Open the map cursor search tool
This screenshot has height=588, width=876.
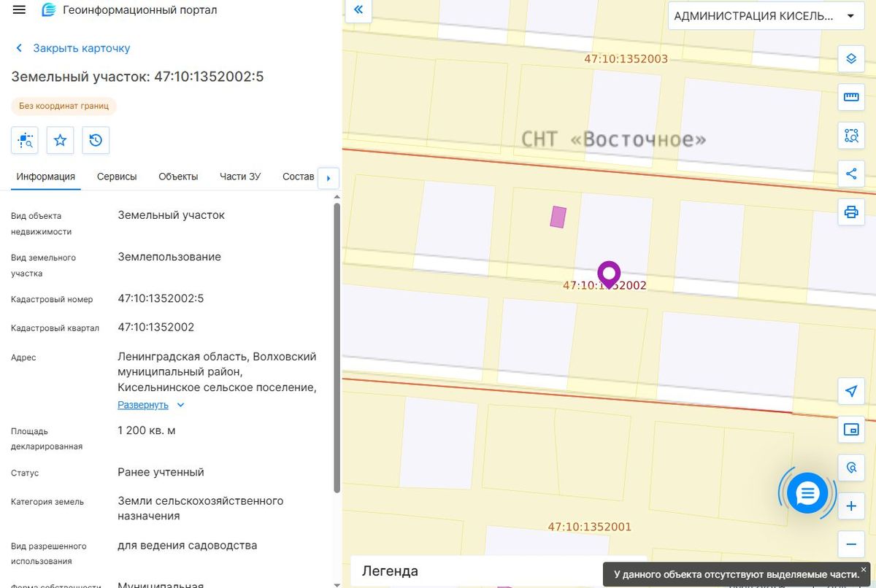(x=851, y=468)
